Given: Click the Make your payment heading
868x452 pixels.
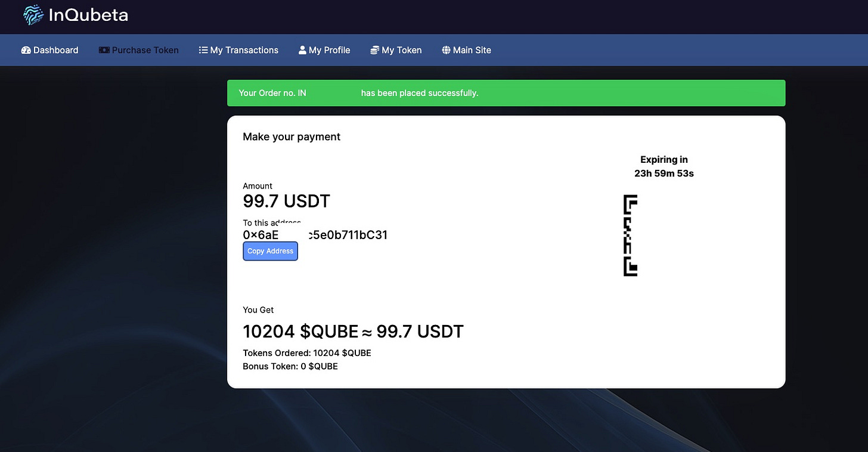Looking at the screenshot, I should [292, 137].
